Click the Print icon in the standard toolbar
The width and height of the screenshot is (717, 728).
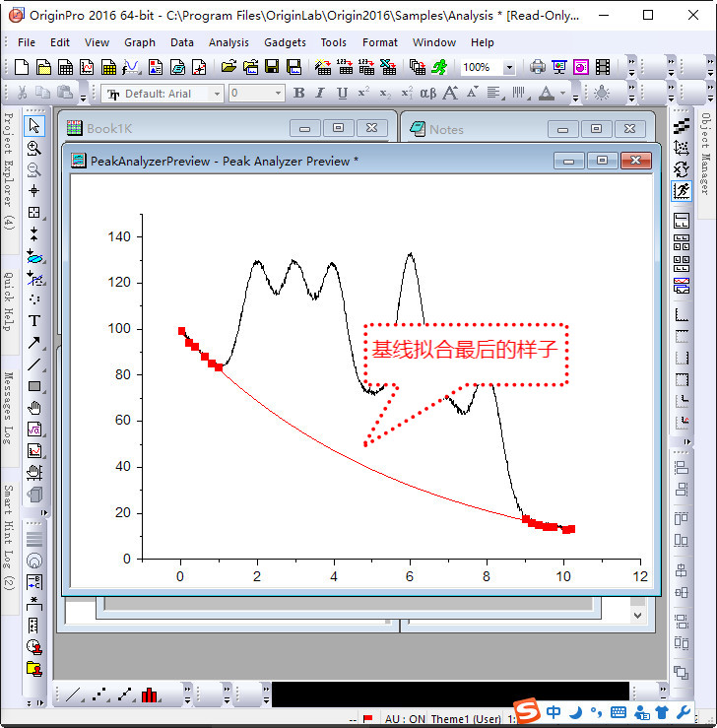538,67
